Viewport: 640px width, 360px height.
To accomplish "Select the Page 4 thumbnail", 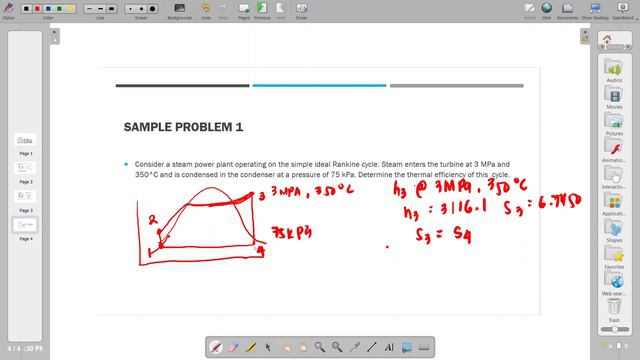I will click(x=25, y=225).
